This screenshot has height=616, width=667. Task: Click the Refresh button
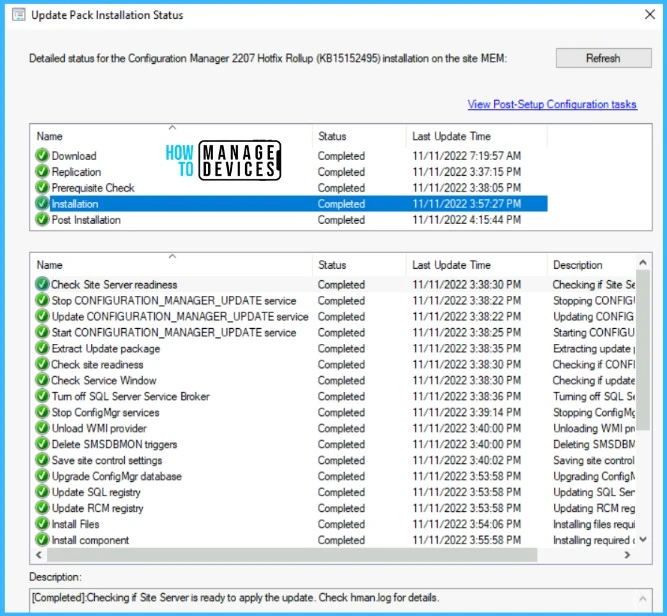click(x=603, y=58)
